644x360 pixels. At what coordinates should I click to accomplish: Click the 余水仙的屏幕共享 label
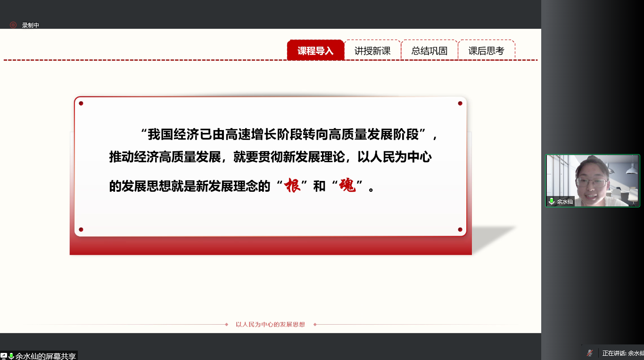pos(46,356)
